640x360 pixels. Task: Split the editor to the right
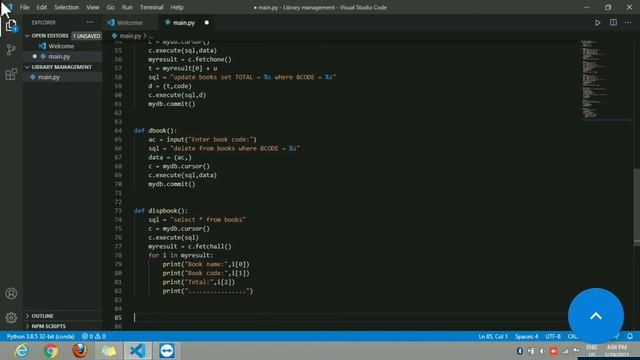pos(613,23)
